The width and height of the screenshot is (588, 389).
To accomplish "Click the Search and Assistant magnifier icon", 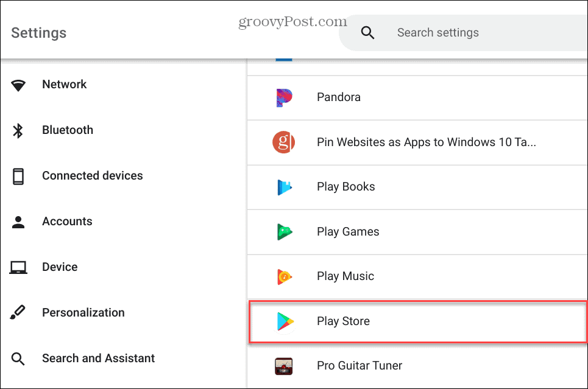I will [x=18, y=359].
